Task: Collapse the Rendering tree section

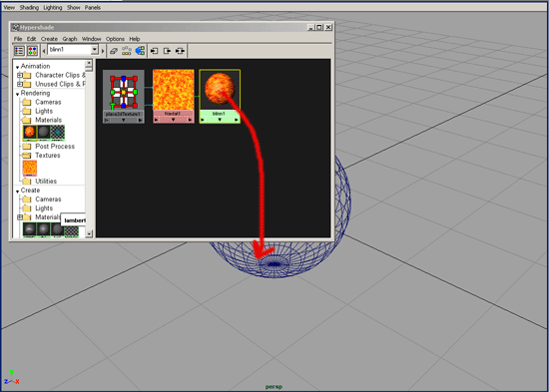Action: click(x=17, y=94)
